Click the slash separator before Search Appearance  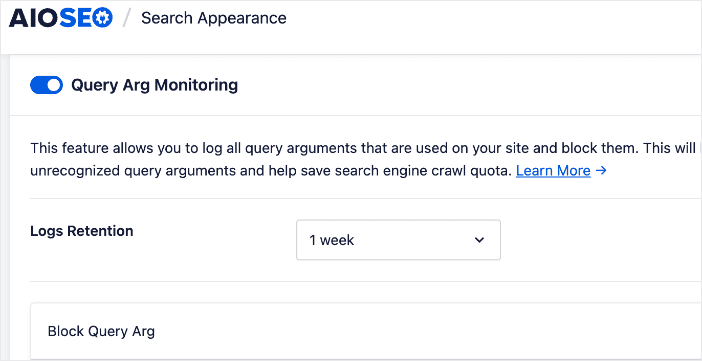tap(127, 18)
